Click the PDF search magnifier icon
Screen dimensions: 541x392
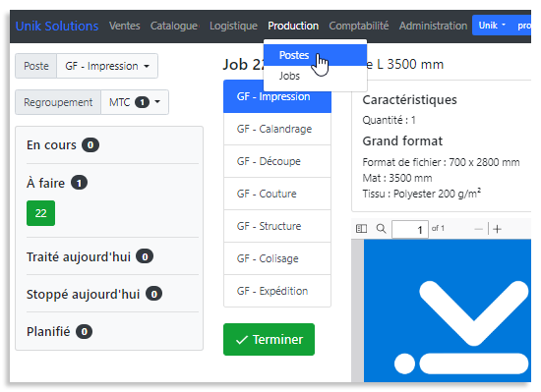[x=381, y=228]
